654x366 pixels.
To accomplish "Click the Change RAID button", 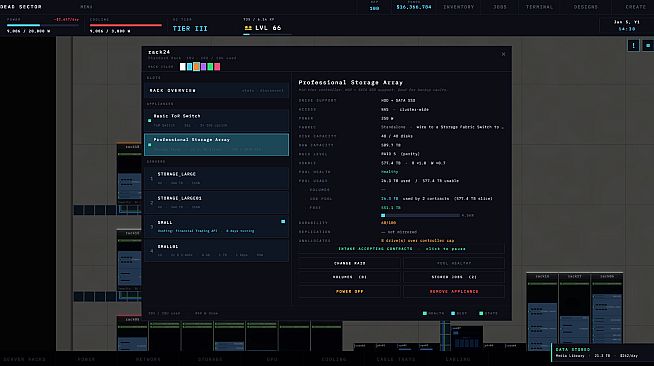I will click(350, 263).
